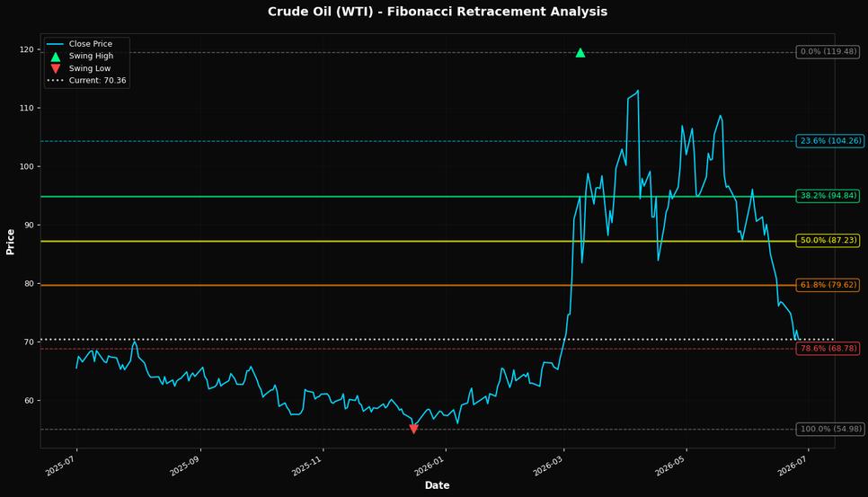Click the 23.6% (104.26) Fibonacci label

(830, 141)
